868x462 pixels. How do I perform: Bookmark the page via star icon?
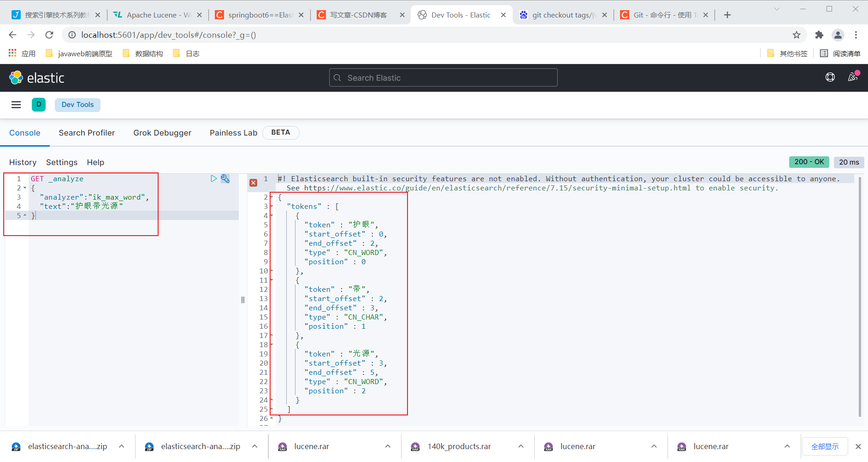point(797,35)
